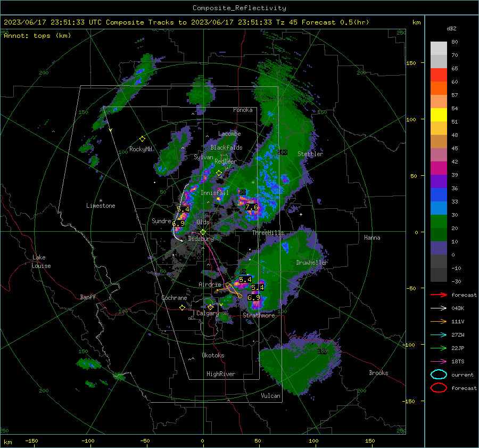Click the Vulcan label
Screen dimensions: 479x448
coord(271,396)
